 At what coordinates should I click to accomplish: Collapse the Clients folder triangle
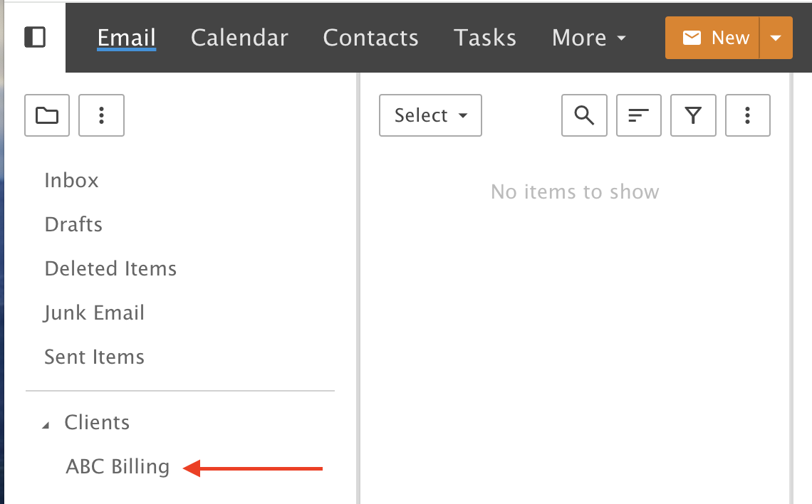pos(46,426)
